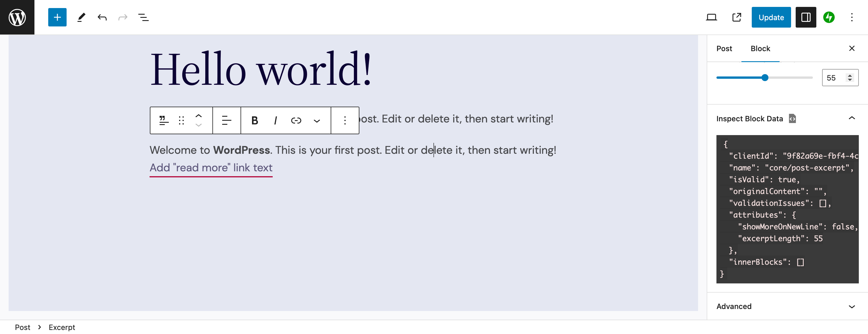868x334 pixels.
Task: Click the WordPress logo icon
Action: [17, 17]
